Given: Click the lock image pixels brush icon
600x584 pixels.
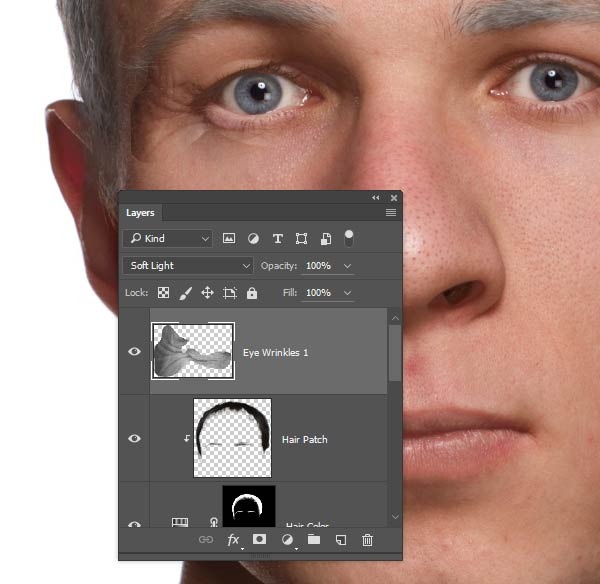Looking at the screenshot, I should [185, 293].
